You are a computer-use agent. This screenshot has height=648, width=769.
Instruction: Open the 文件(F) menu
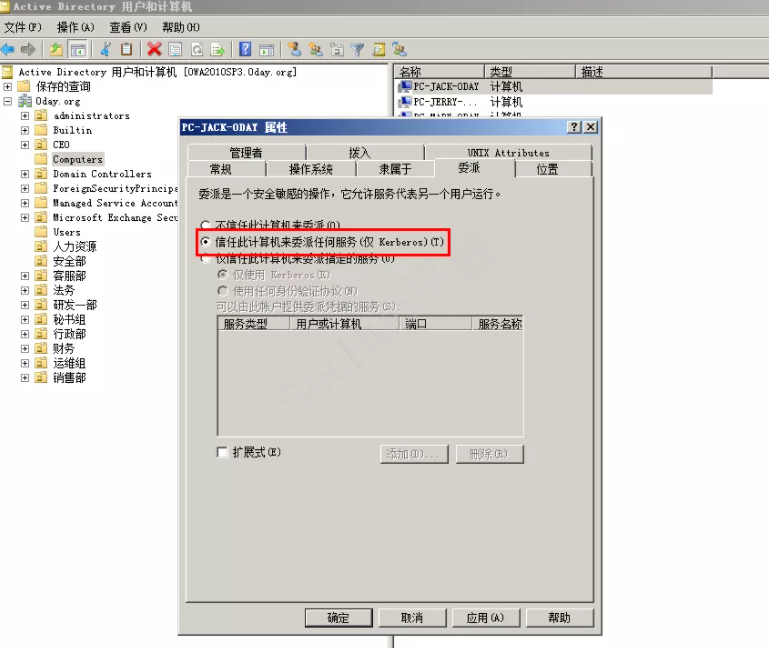click(23, 27)
